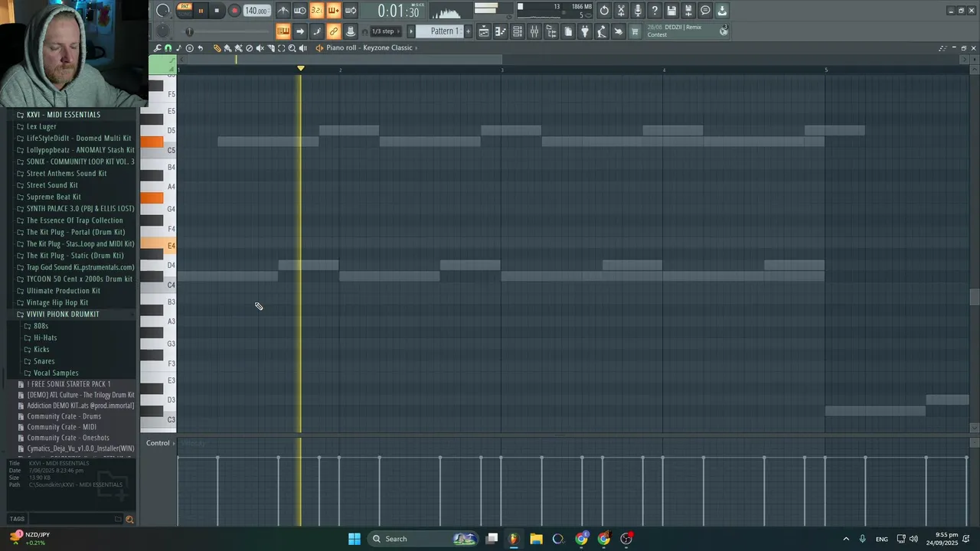Open the tempo tapper icon

[602, 31]
